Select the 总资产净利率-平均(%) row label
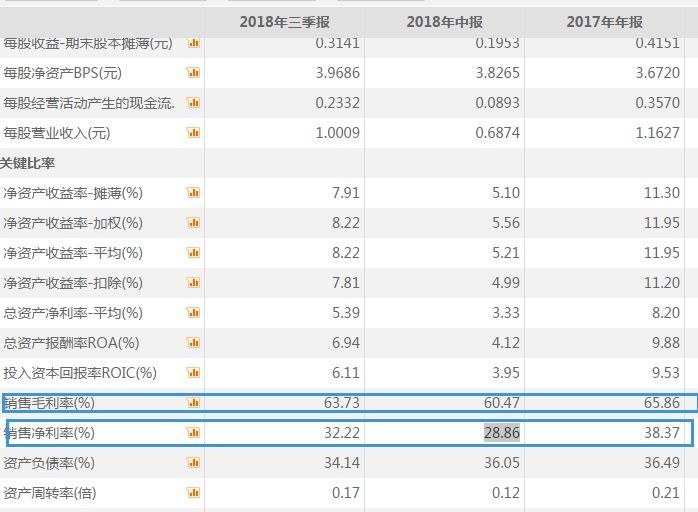 pyautogui.click(x=73, y=313)
